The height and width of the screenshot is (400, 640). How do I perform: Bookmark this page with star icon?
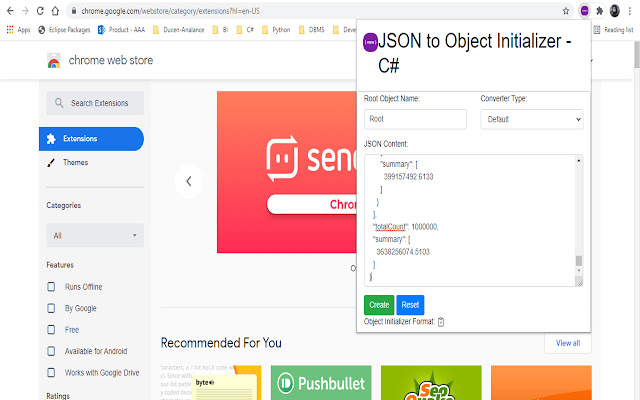566,11
